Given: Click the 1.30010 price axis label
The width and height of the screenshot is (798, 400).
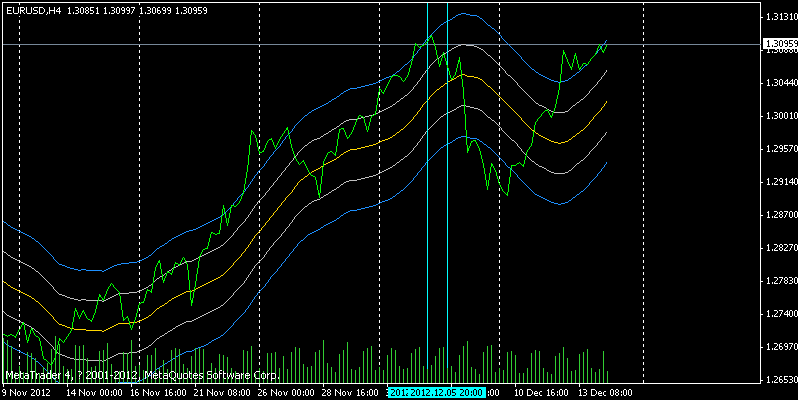Looking at the screenshot, I should tap(781, 116).
